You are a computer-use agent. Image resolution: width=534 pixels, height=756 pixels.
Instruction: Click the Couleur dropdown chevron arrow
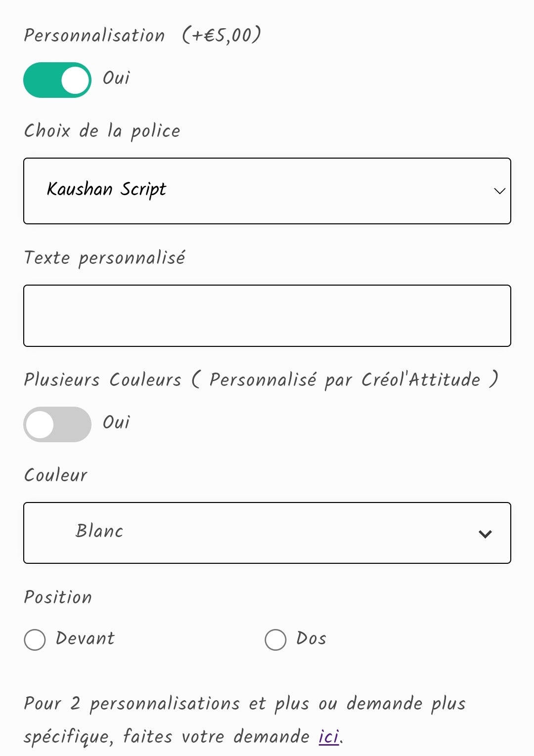pyautogui.click(x=485, y=534)
